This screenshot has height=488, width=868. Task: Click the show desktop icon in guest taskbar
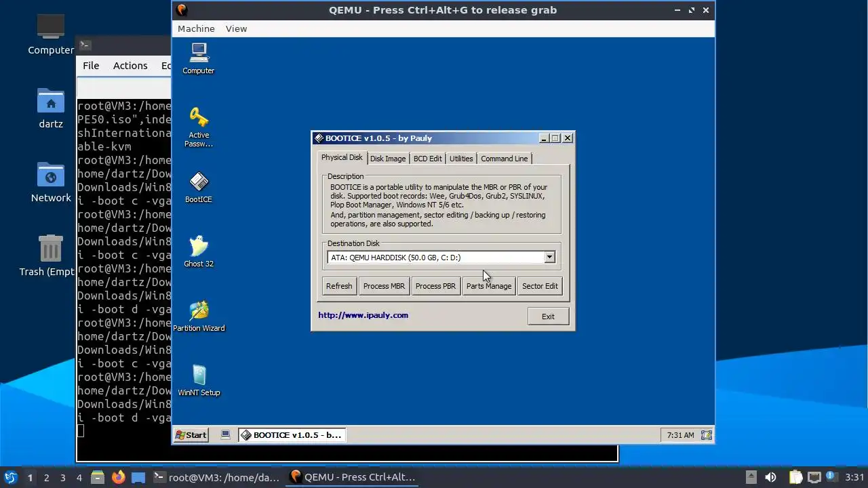point(226,435)
